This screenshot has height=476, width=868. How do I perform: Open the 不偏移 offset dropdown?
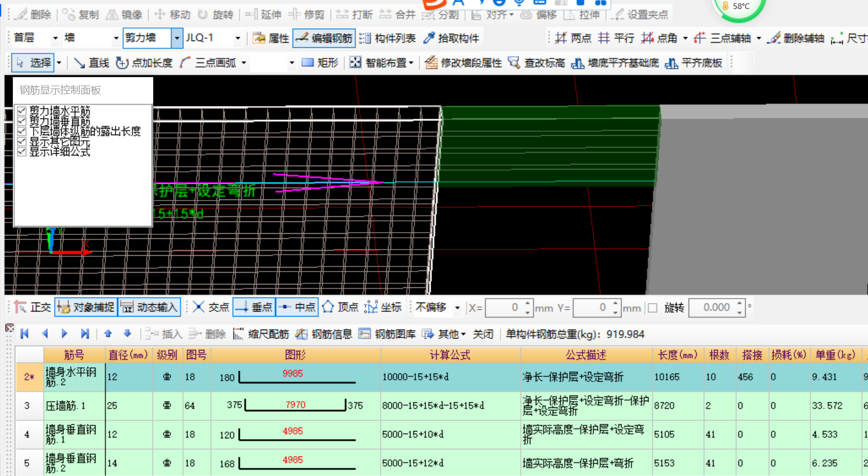(x=457, y=308)
